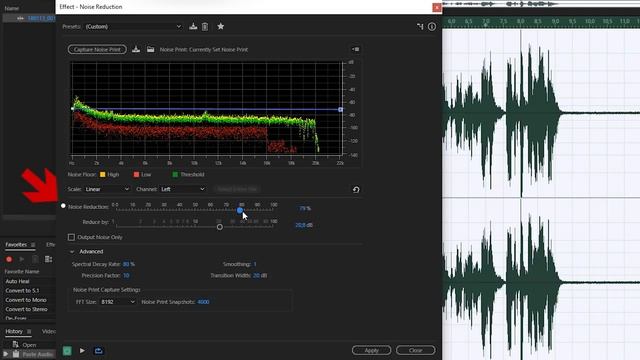
Task: Open the Presets dropdown showing (Custom)
Action: 133,27
